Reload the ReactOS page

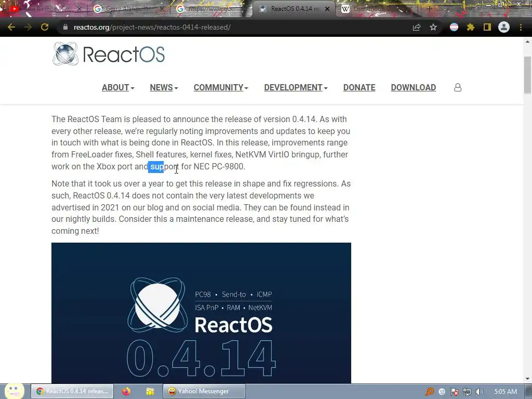45,27
